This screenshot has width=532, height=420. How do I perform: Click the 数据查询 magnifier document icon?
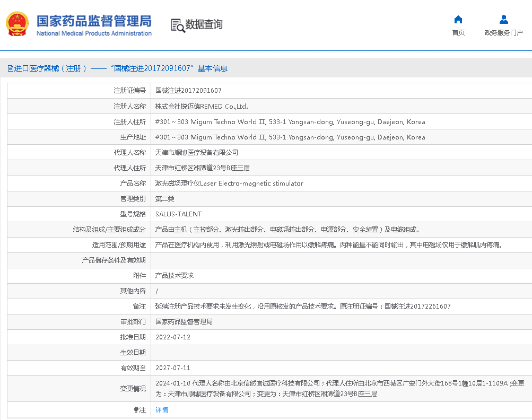coord(177,25)
